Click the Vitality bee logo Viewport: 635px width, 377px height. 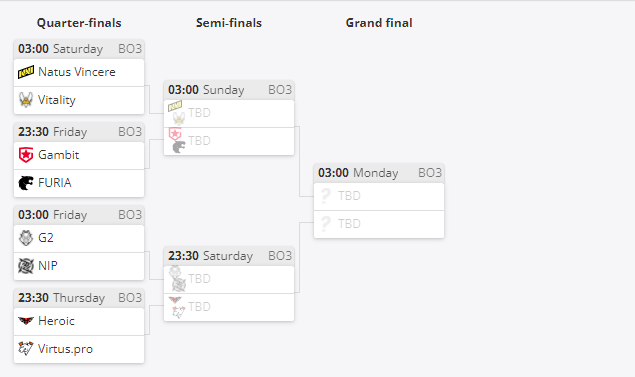point(26,100)
